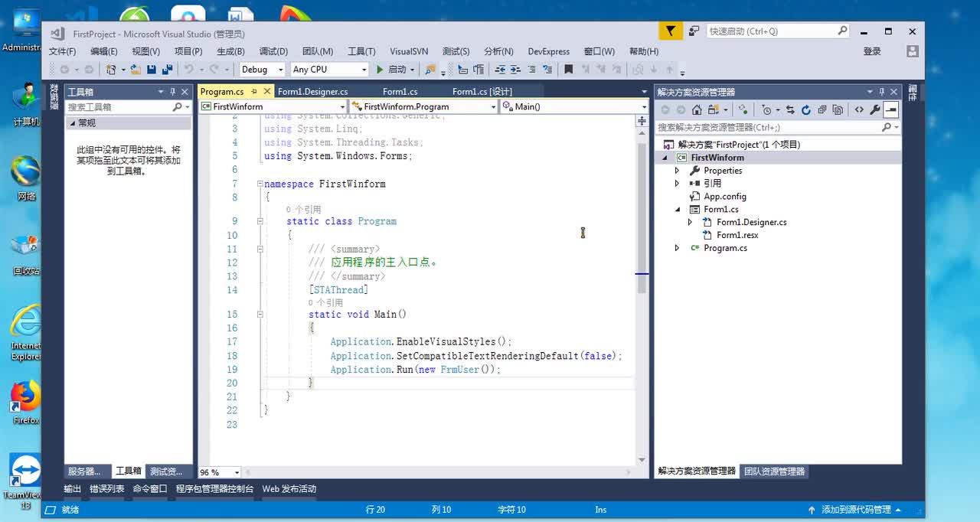Pin the Program.cs tab
The width and height of the screenshot is (980, 522).
pyautogui.click(x=253, y=91)
